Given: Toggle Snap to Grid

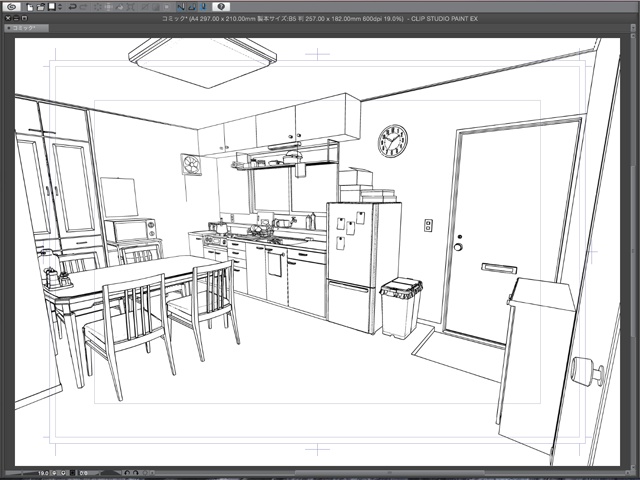Looking at the screenshot, I should (203, 7).
